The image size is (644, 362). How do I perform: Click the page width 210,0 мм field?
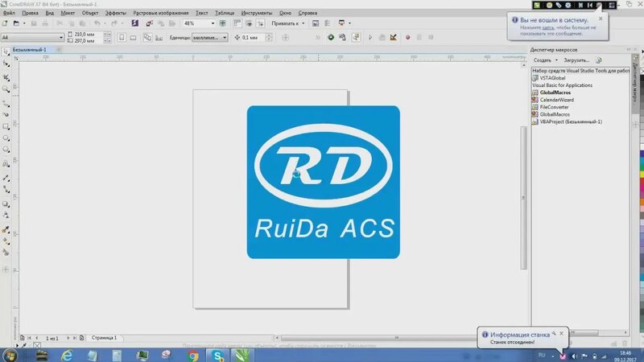pos(88,34)
